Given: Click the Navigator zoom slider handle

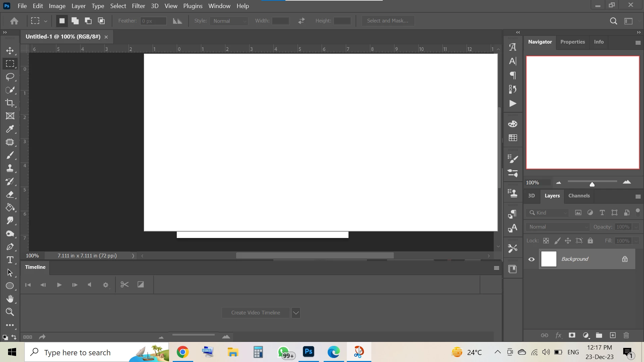Looking at the screenshot, I should coord(592,184).
